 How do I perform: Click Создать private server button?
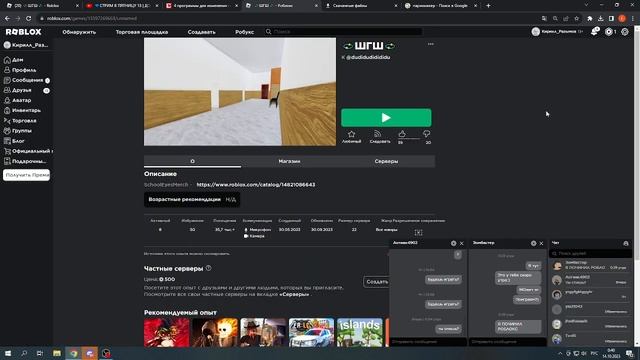[376, 282]
